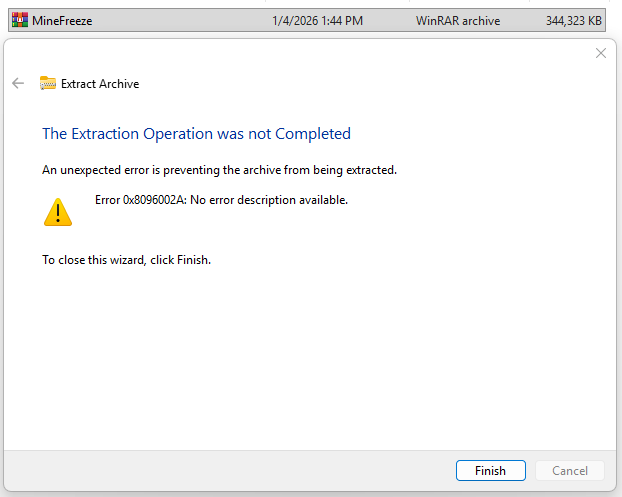622x497 pixels.
Task: Click the 'An unexpected error is preventing' message
Action: coord(219,170)
